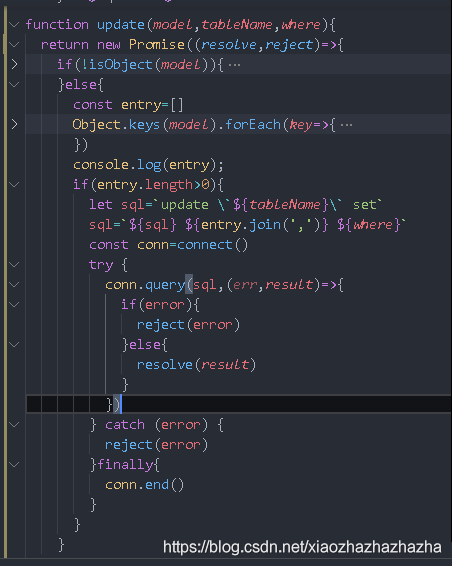Click 'reject(error)' inside the catch block
This screenshot has width=452, height=566.
[156, 445]
